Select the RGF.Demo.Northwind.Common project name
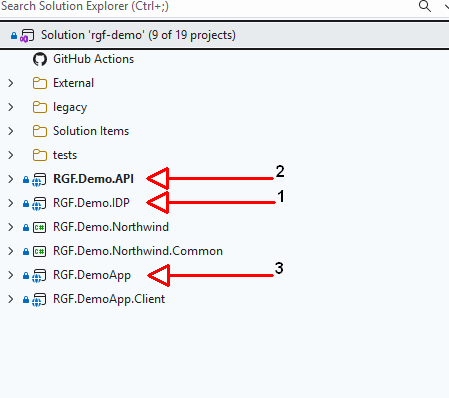 (x=138, y=251)
